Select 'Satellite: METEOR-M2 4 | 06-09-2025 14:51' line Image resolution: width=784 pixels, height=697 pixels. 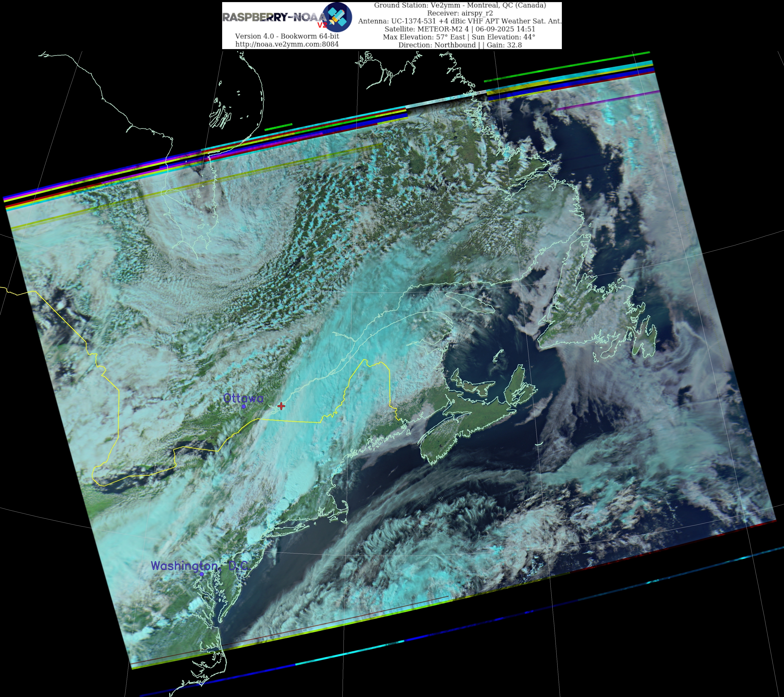point(460,29)
